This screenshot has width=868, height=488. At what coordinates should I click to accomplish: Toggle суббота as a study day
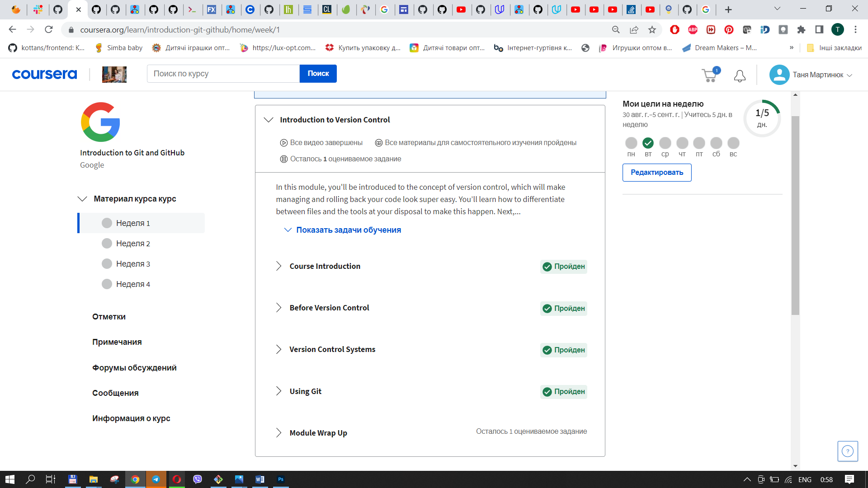[x=716, y=144]
